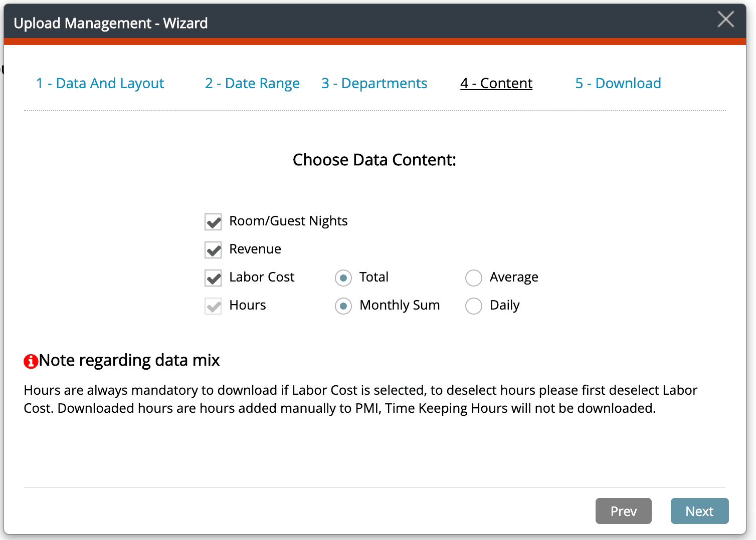Click the Note regarding data mix heading
Screen dimensions: 756x540
click(129, 360)
